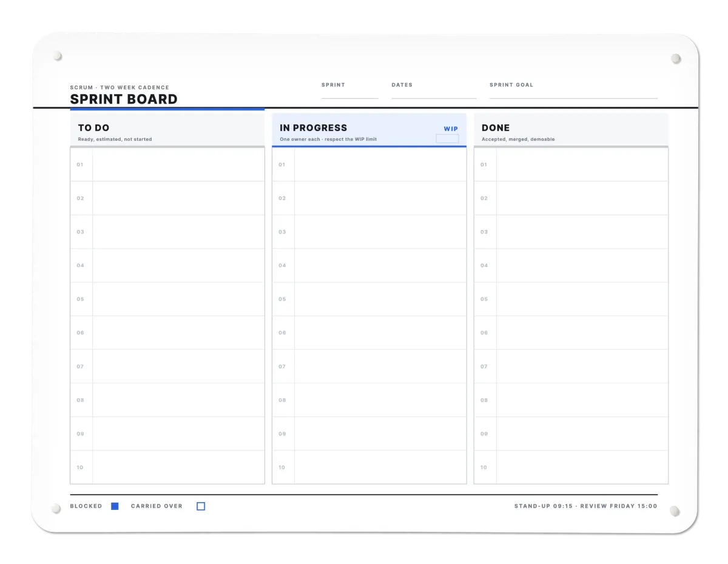Click the bottom-right mounting pin

coord(675,511)
